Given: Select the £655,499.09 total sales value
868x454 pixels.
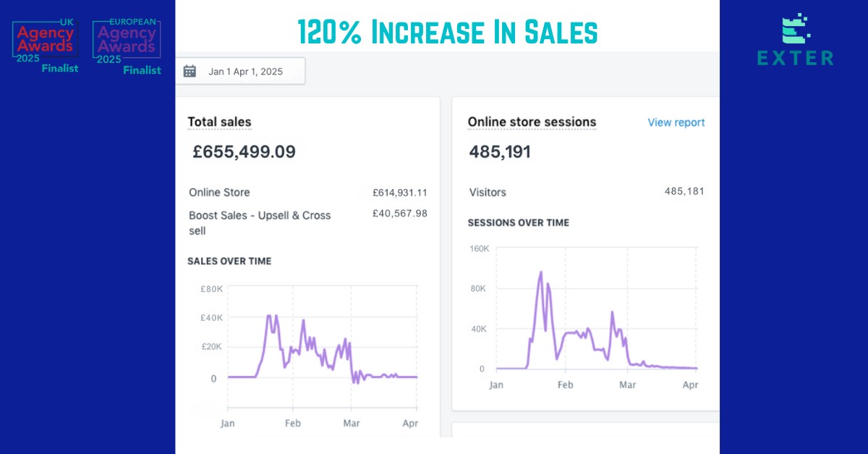Looking at the screenshot, I should point(244,152).
